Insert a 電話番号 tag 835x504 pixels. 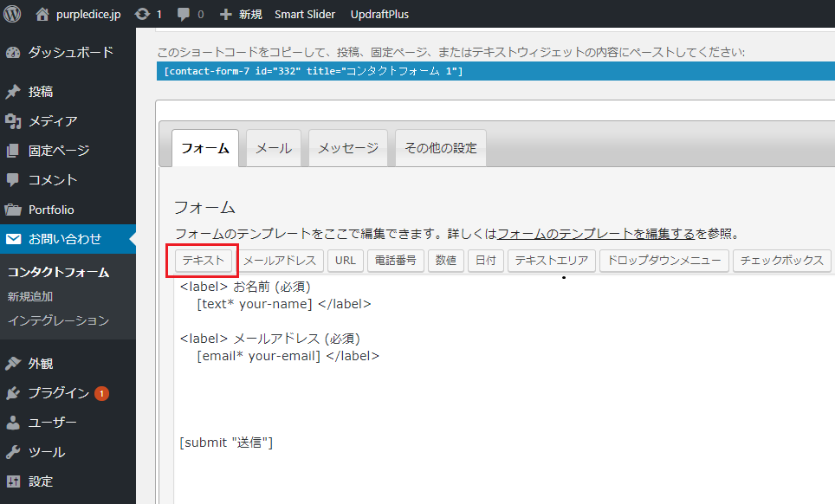pos(395,261)
